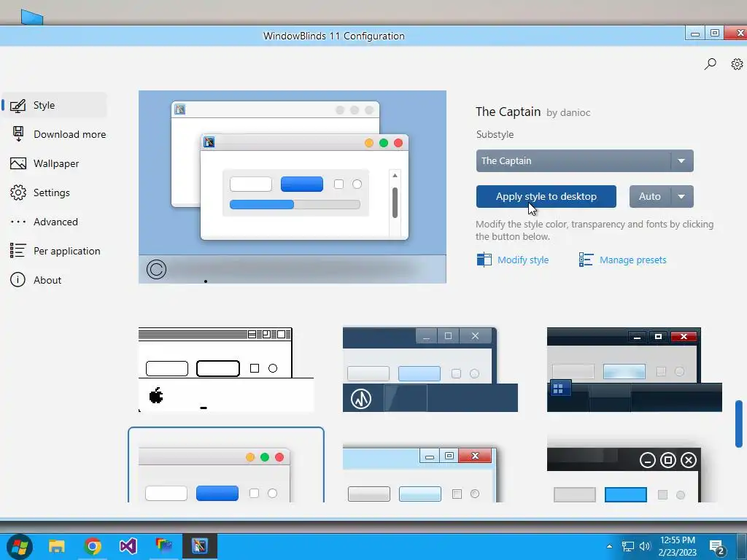Open The Captain substyle dropdown
This screenshot has width=747, height=560.
pos(584,161)
